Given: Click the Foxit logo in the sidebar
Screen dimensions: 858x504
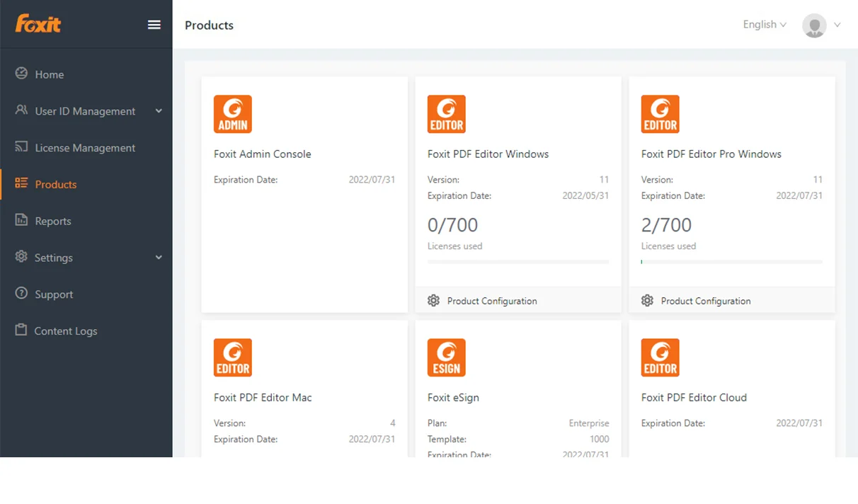Looking at the screenshot, I should 38,24.
